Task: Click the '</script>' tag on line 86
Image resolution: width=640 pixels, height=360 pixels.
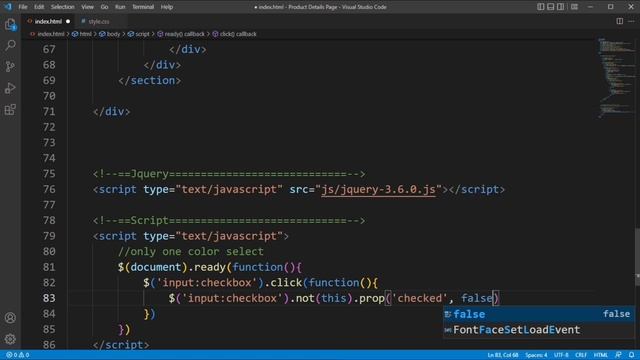Action: click(x=121, y=345)
